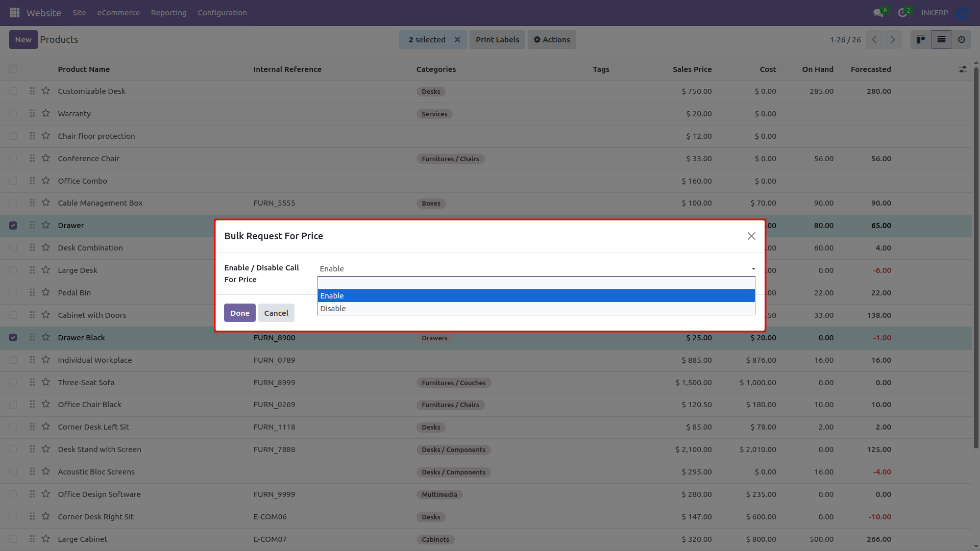
Task: Switch to activity view
Action: coord(962,40)
